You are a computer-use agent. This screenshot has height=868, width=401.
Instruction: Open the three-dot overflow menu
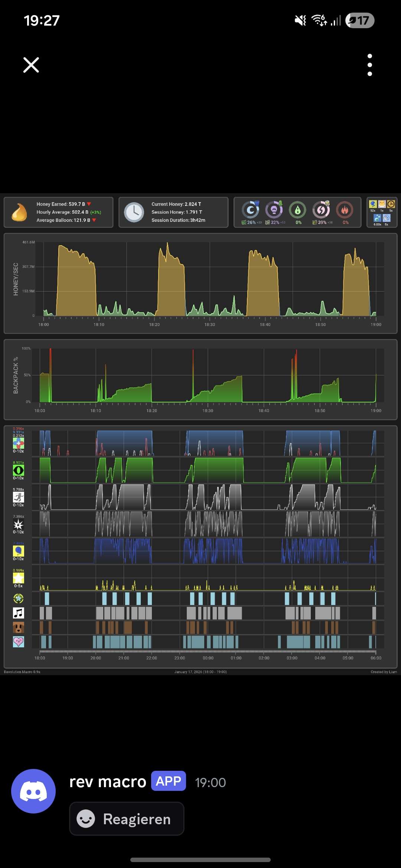click(x=369, y=65)
